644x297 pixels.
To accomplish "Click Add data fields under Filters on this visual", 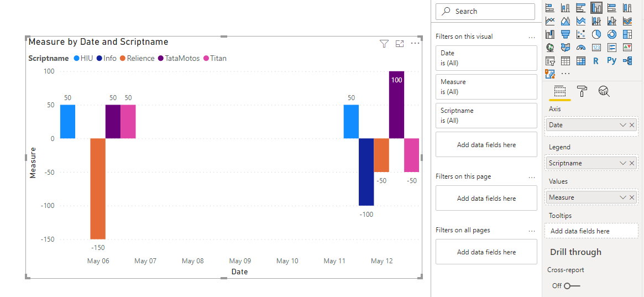I will (486, 144).
